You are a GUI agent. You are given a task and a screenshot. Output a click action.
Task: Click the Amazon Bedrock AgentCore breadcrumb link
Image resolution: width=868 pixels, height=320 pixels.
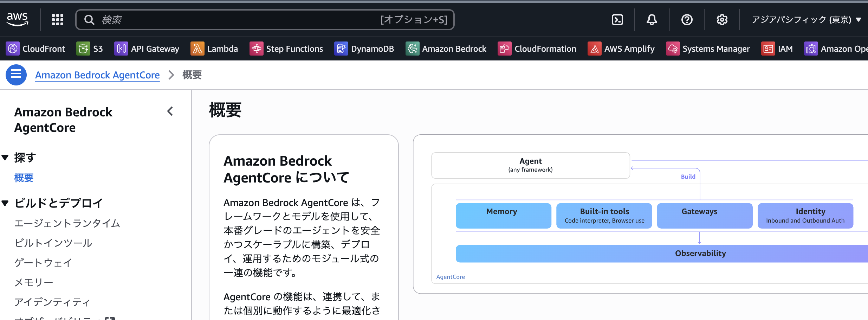(97, 75)
